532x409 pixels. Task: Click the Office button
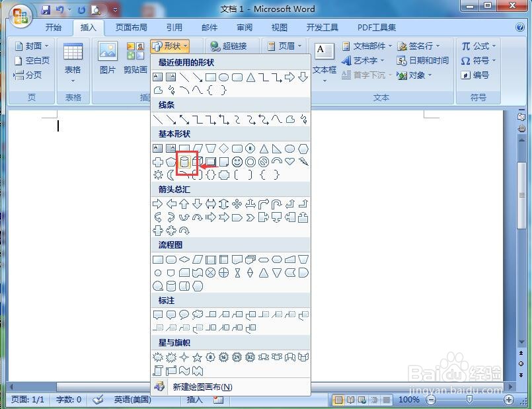click(x=20, y=15)
